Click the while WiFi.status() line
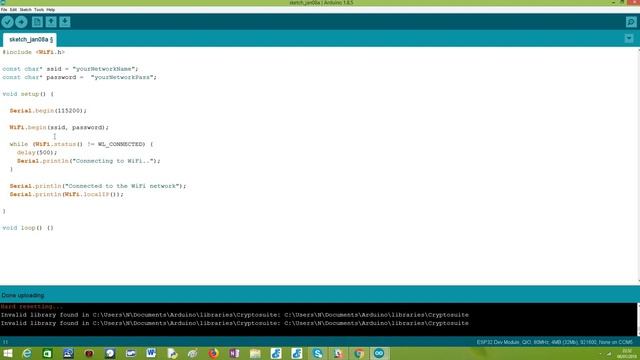 [81, 144]
